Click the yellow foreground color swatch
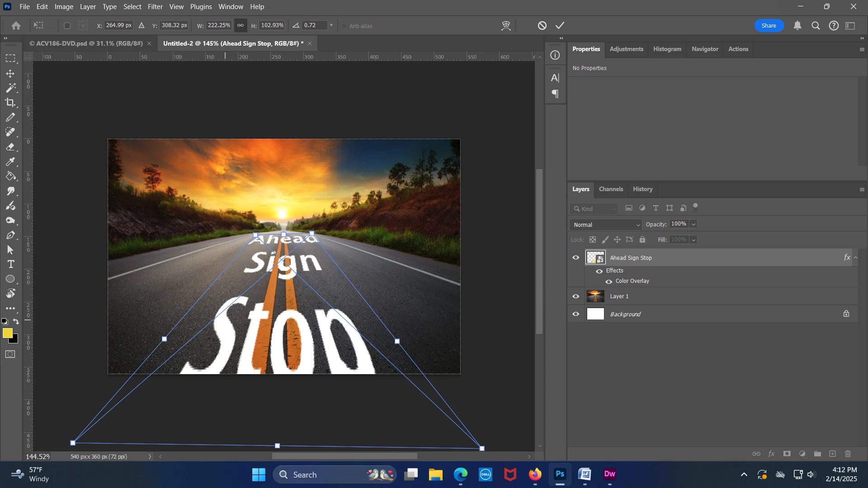Screen dimensions: 868x488 [x=7, y=333]
